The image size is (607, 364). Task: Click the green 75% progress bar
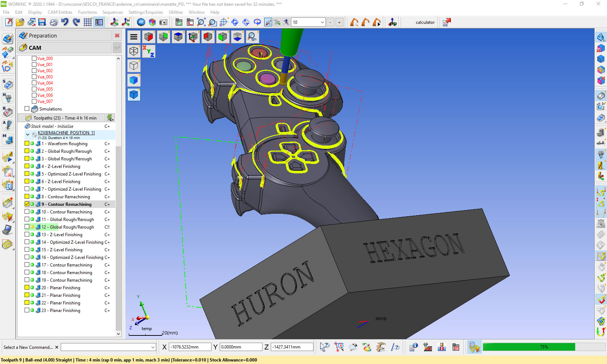point(529,347)
